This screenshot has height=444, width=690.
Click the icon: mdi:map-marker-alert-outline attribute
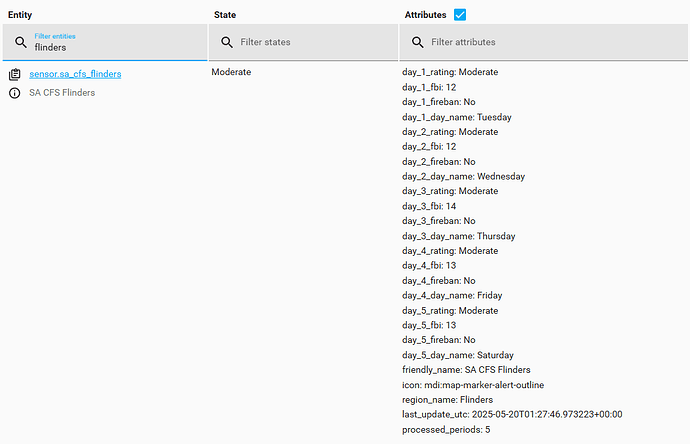coord(473,385)
